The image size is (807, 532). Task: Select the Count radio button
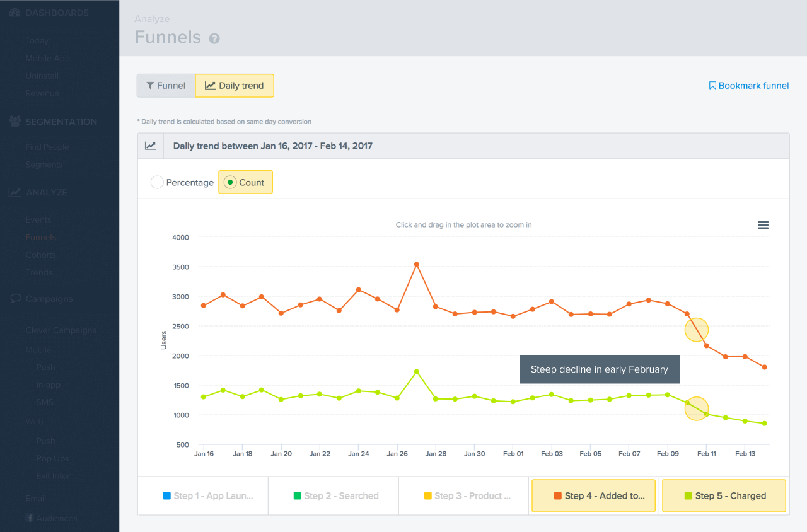coord(229,182)
